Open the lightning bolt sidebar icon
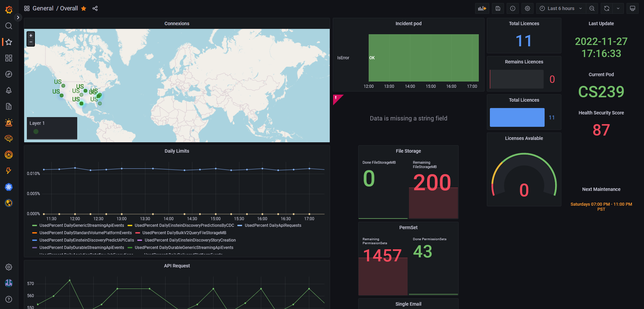This screenshot has height=309, width=644. pos(9,171)
